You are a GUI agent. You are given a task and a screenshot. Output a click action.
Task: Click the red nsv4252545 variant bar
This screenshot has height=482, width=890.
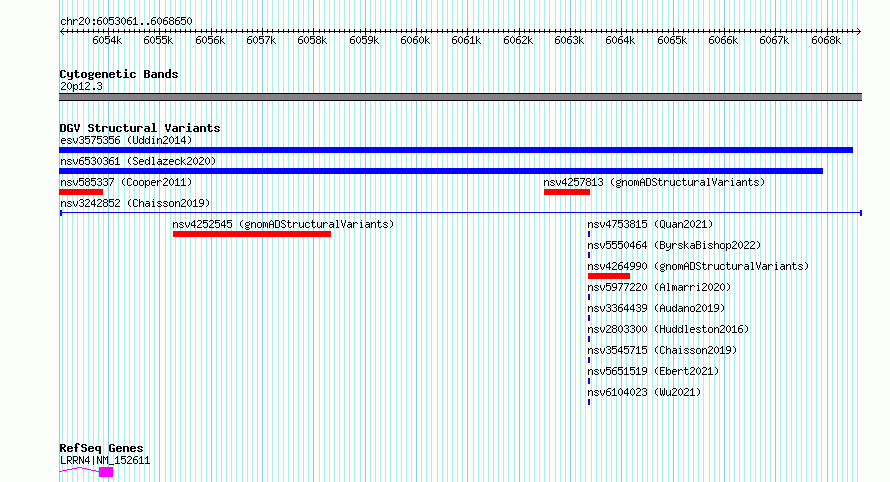click(252, 234)
